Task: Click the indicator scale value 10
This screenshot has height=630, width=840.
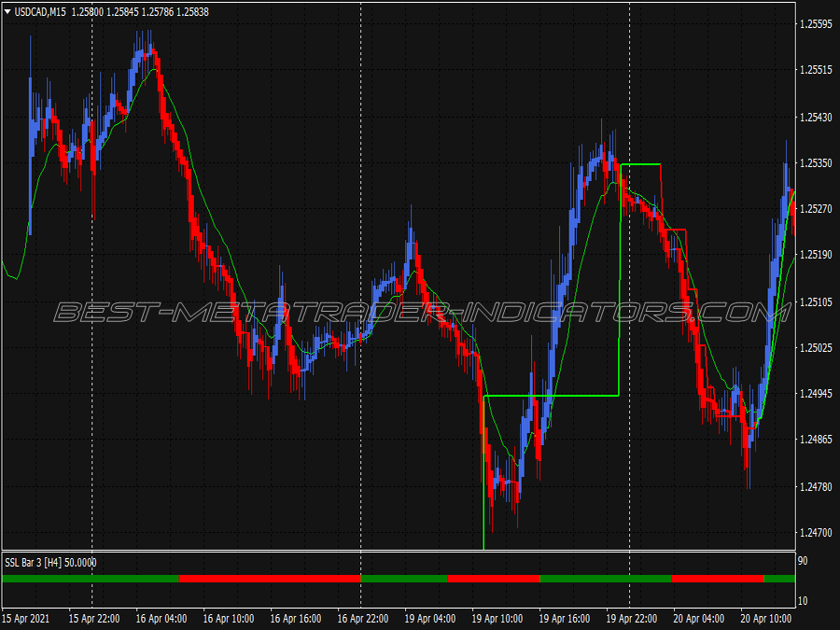Action: 803,601
